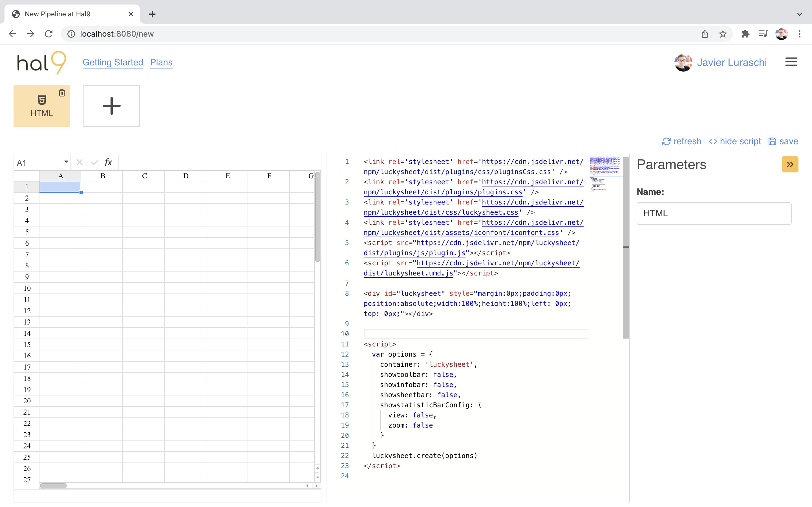812x507 pixels.
Task: Click the Chrome extensions puzzle icon
Action: tap(745, 34)
